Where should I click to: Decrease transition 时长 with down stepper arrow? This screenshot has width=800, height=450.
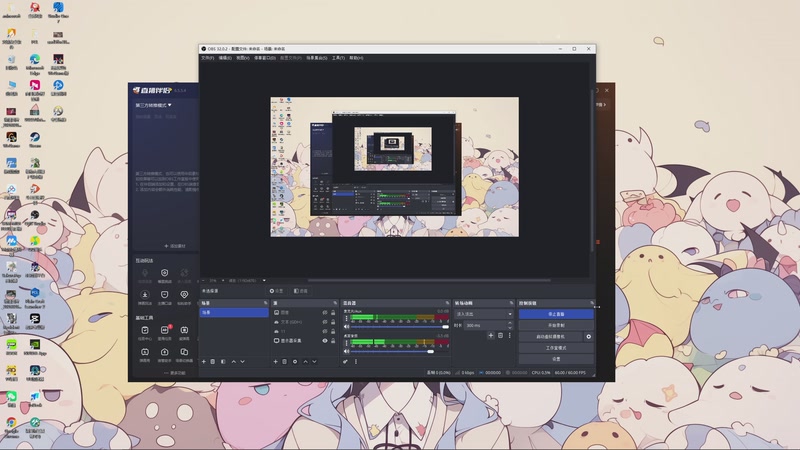(510, 327)
